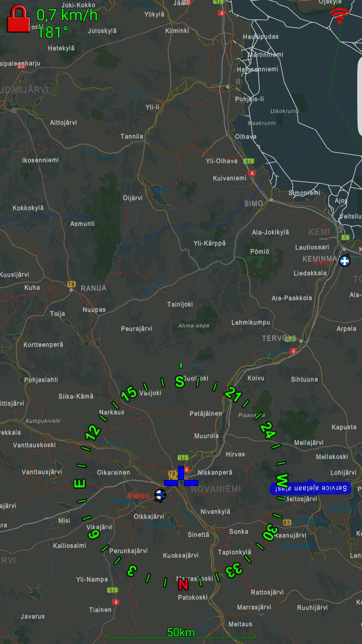Tap the TERVOLA town label
This screenshot has width=362, height=644.
coord(279,338)
